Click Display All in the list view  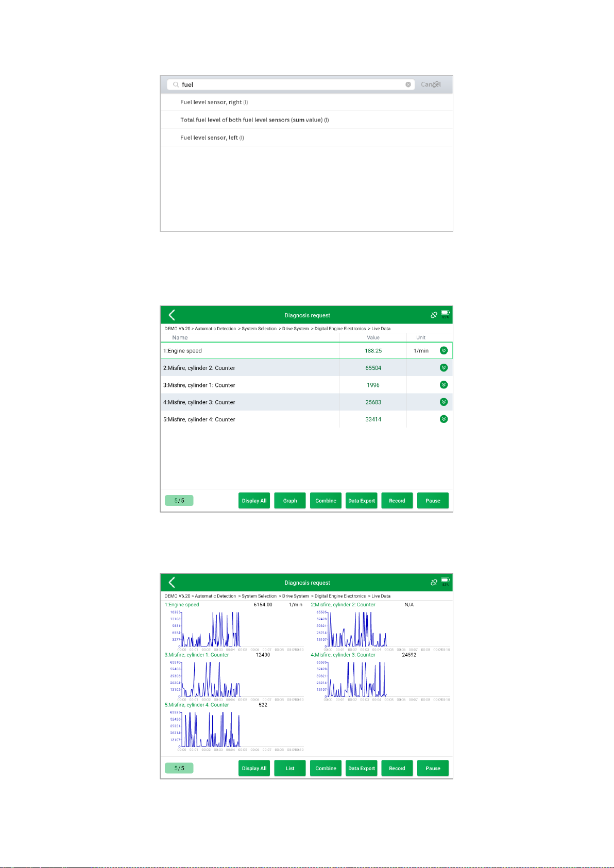coord(254,501)
